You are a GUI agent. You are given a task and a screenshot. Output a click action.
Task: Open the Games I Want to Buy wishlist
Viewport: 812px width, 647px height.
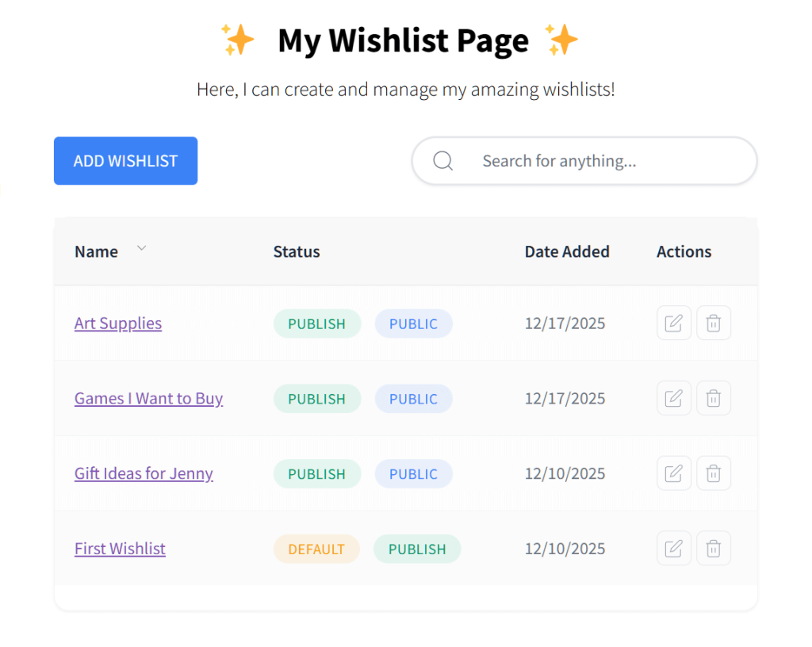[148, 398]
